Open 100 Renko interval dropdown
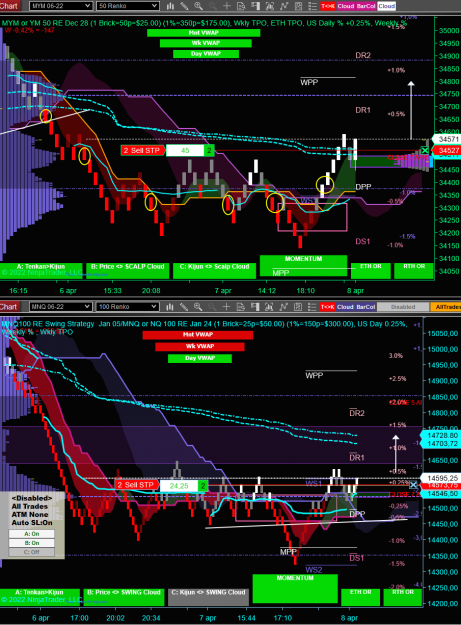 pyautogui.click(x=127, y=307)
